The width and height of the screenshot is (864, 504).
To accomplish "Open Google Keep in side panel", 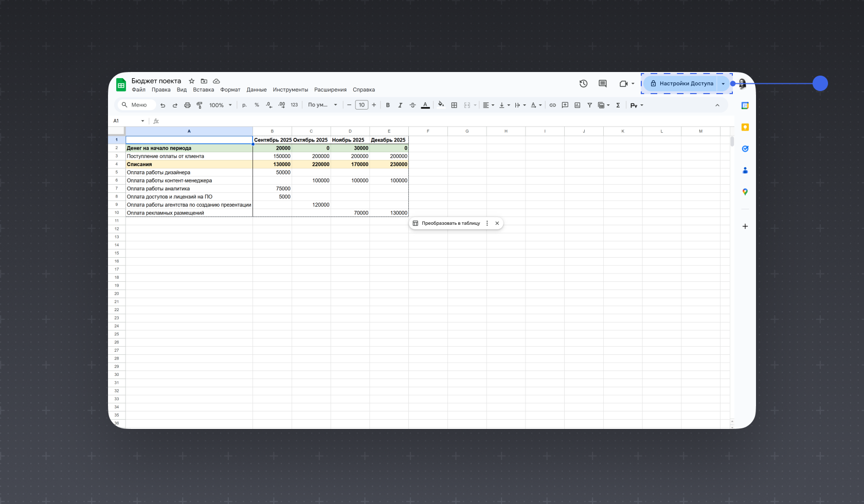I will tap(745, 127).
